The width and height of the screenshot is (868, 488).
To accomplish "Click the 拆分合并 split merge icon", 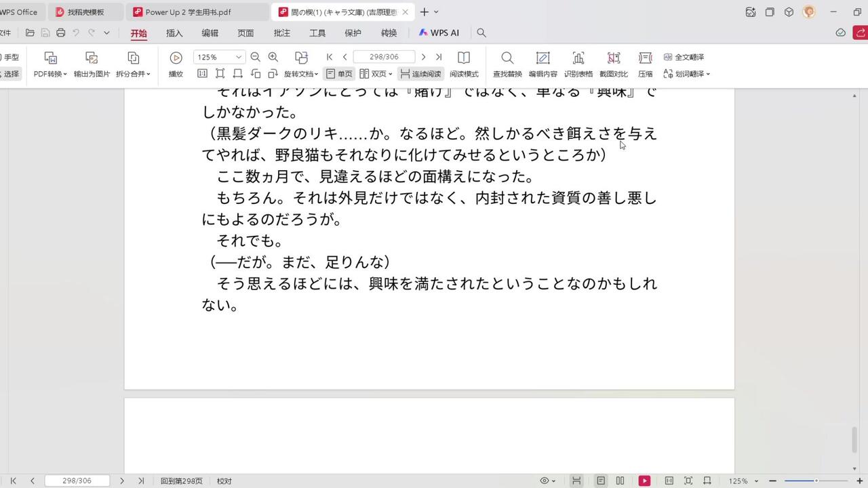I will (133, 58).
